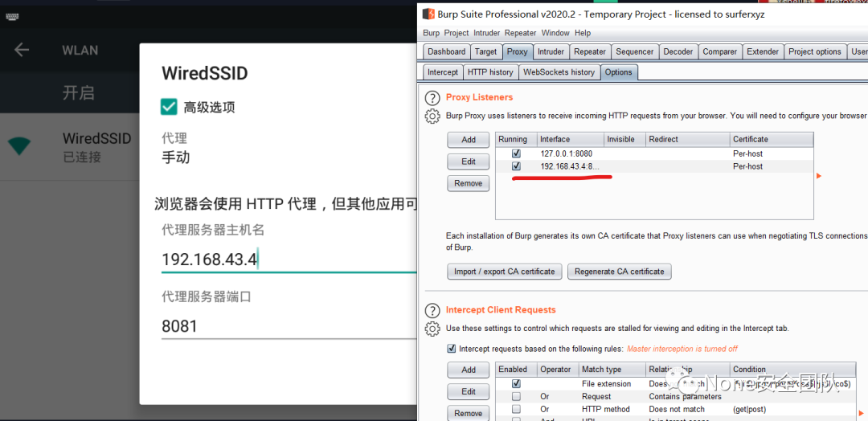Select the Proxy tab
This screenshot has height=421, width=868.
click(517, 51)
